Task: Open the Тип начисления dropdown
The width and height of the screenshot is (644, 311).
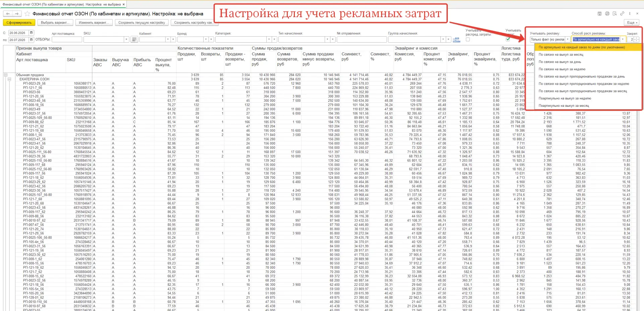Action: 327,40
